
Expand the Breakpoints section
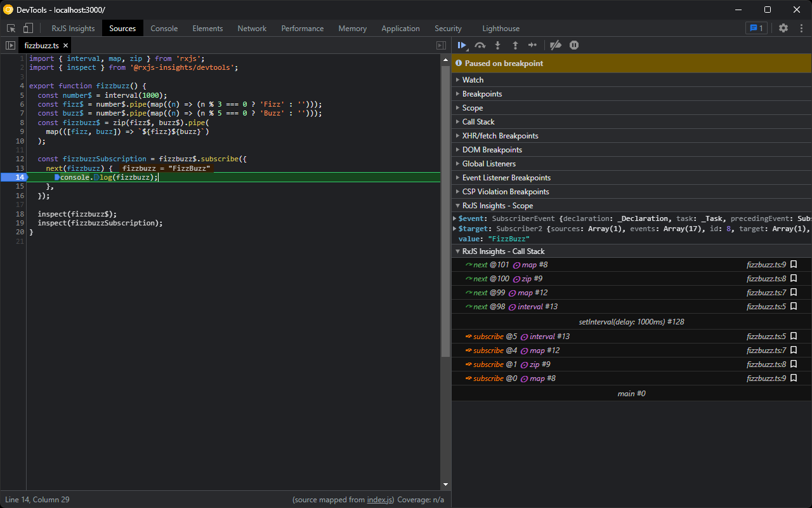pos(632,94)
